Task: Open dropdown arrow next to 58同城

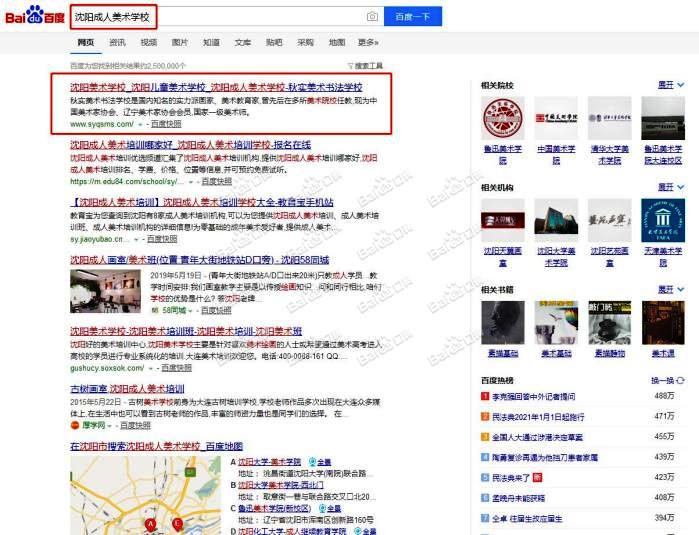Action: [190, 310]
